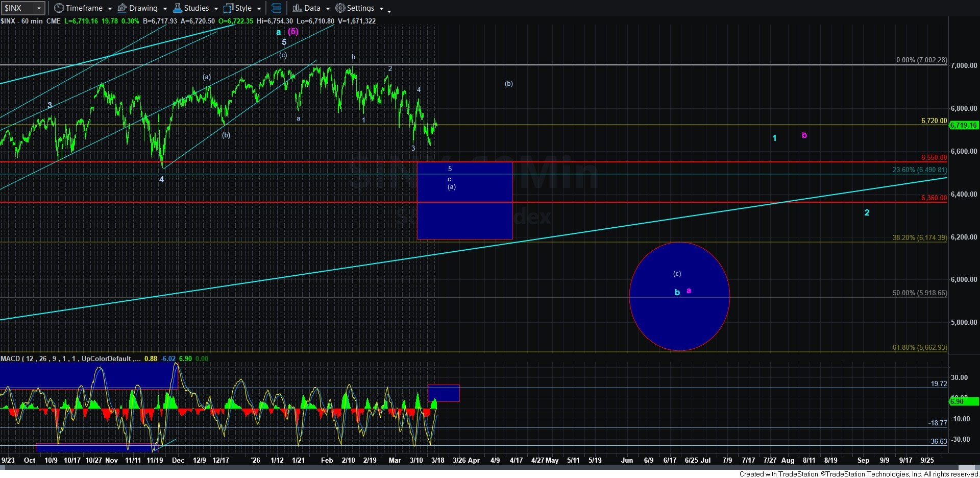Open the Style menu
Image resolution: width=980 pixels, height=478 pixels.
pos(243,8)
